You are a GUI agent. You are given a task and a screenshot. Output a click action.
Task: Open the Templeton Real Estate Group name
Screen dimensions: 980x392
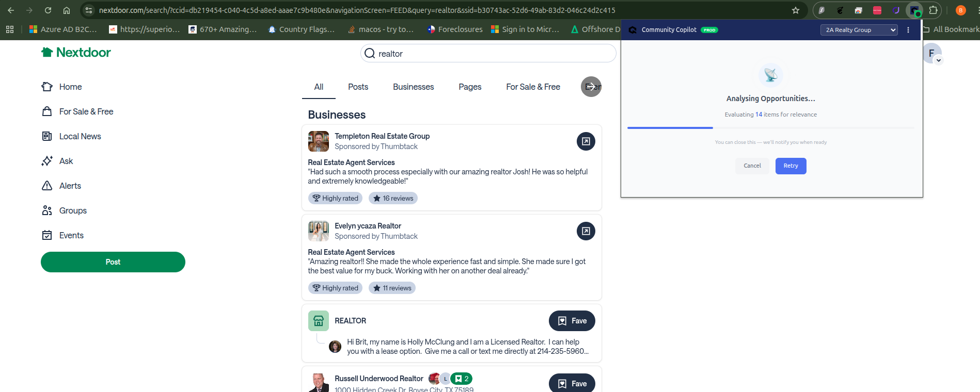coord(382,136)
